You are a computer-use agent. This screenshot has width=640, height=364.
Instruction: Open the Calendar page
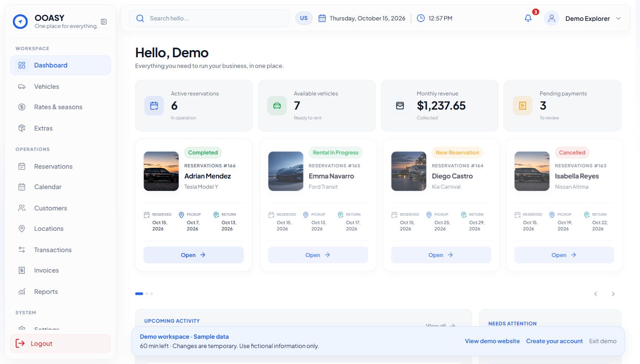point(60,187)
